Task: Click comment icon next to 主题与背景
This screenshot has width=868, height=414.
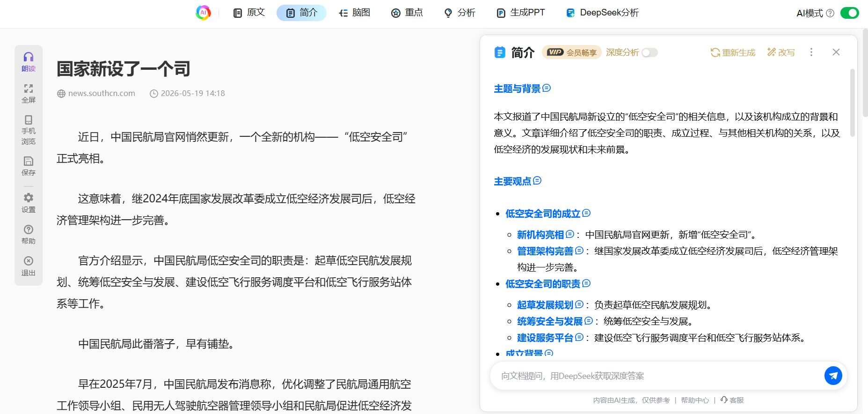Action: (x=547, y=88)
